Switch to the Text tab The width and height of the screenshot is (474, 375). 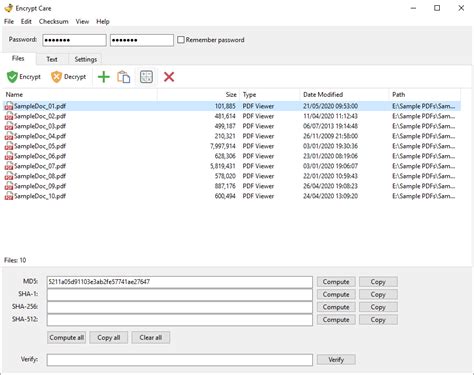pos(52,59)
